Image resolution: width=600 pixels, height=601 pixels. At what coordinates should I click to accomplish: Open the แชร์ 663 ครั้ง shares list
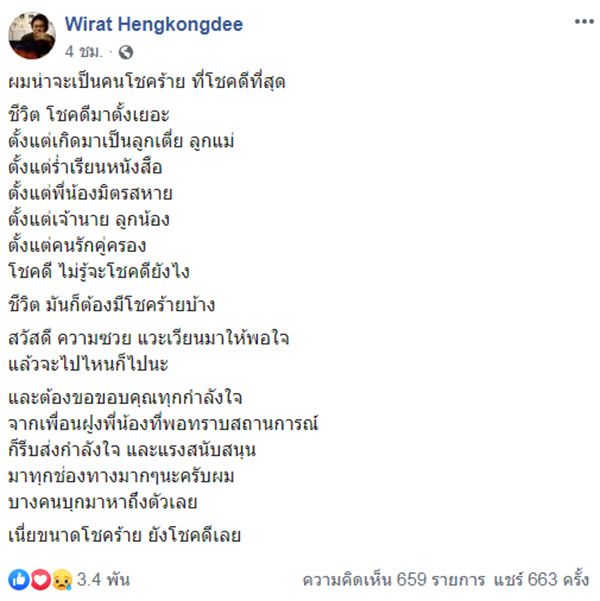[540, 579]
